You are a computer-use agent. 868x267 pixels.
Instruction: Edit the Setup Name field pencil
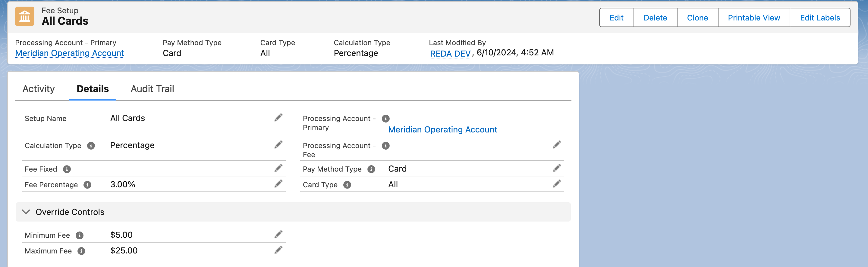click(x=278, y=117)
